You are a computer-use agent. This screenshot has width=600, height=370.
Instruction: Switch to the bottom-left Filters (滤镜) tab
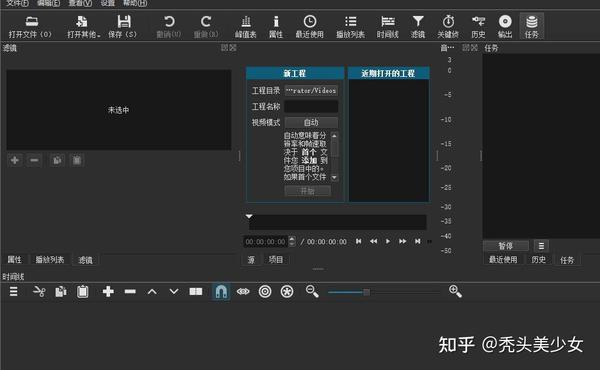click(x=85, y=260)
